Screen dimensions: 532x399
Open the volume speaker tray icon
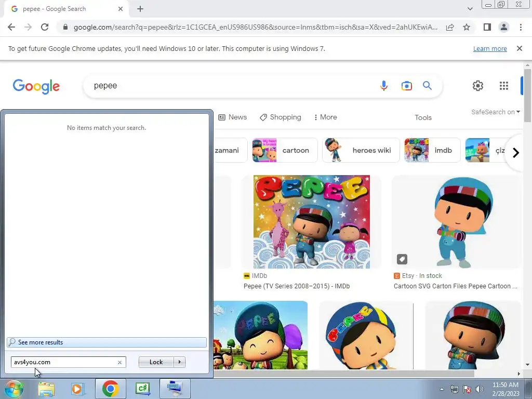point(480,389)
